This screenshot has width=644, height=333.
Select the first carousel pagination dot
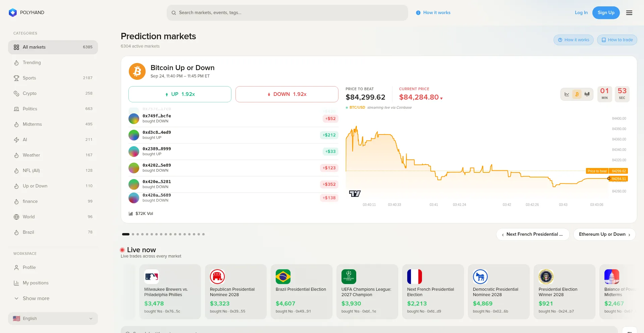tap(126, 234)
